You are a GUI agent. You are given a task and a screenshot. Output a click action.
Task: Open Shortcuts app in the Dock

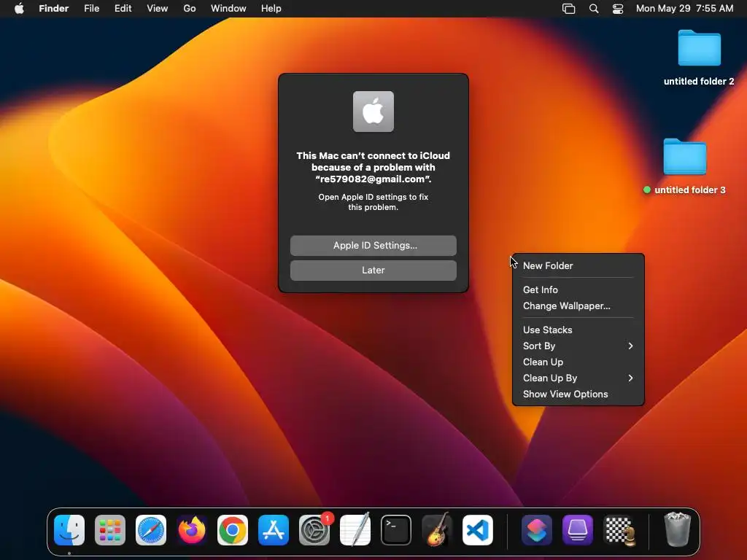click(x=537, y=530)
